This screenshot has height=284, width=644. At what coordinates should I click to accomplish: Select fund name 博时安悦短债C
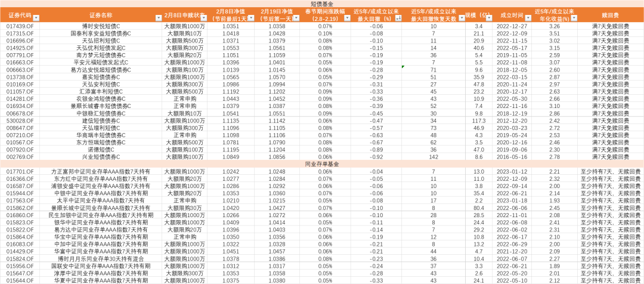click(101, 26)
